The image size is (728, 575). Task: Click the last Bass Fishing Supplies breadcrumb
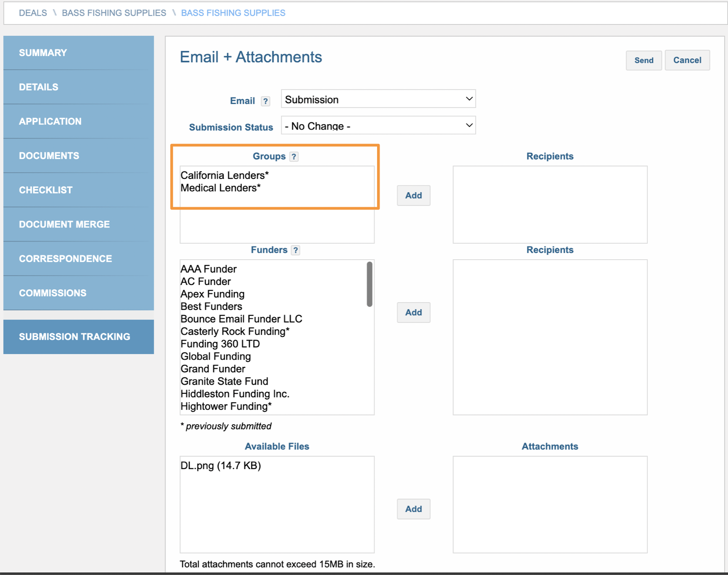point(233,13)
